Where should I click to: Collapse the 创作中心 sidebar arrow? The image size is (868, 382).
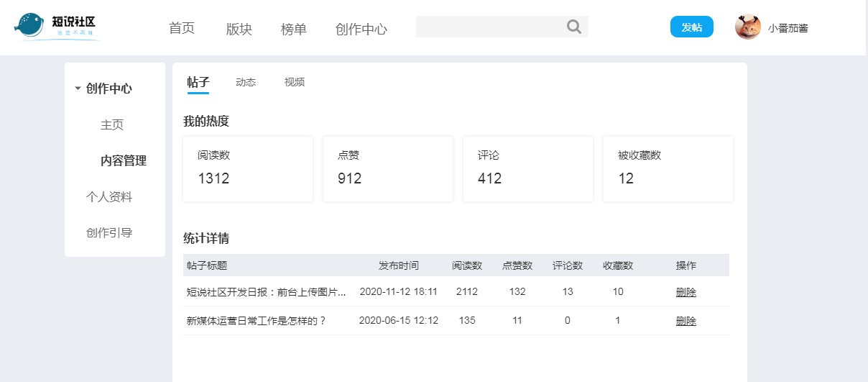pos(78,89)
